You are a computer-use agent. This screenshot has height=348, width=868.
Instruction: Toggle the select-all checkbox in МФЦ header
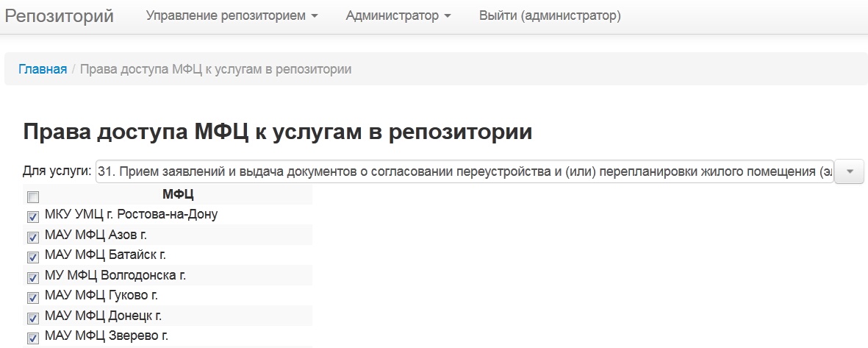tap(32, 196)
